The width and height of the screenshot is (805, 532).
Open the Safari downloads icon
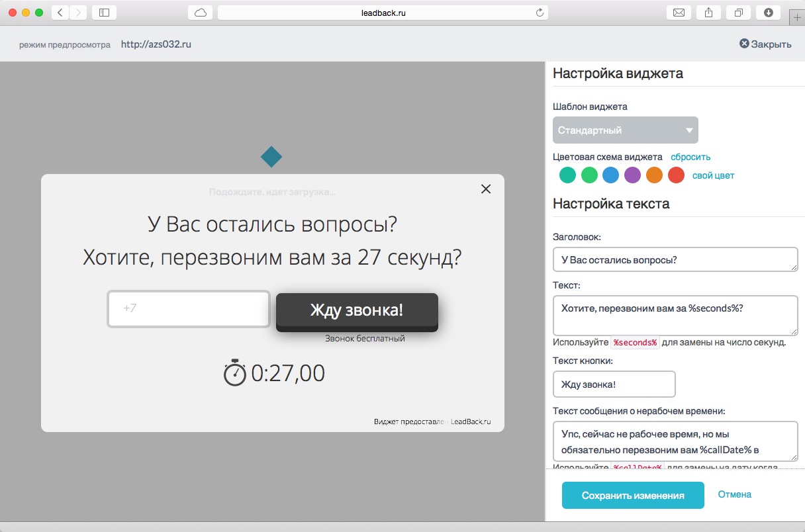[768, 13]
